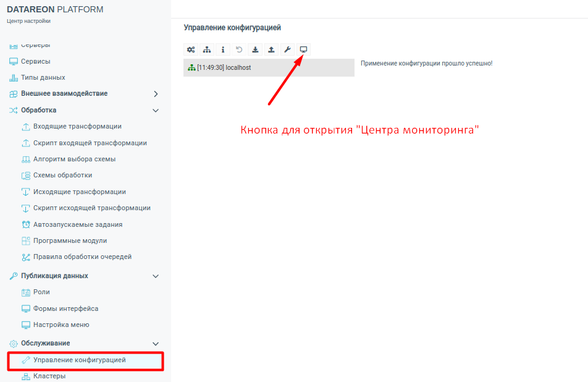Collapse the Обслуживание section chevron

tap(156, 344)
